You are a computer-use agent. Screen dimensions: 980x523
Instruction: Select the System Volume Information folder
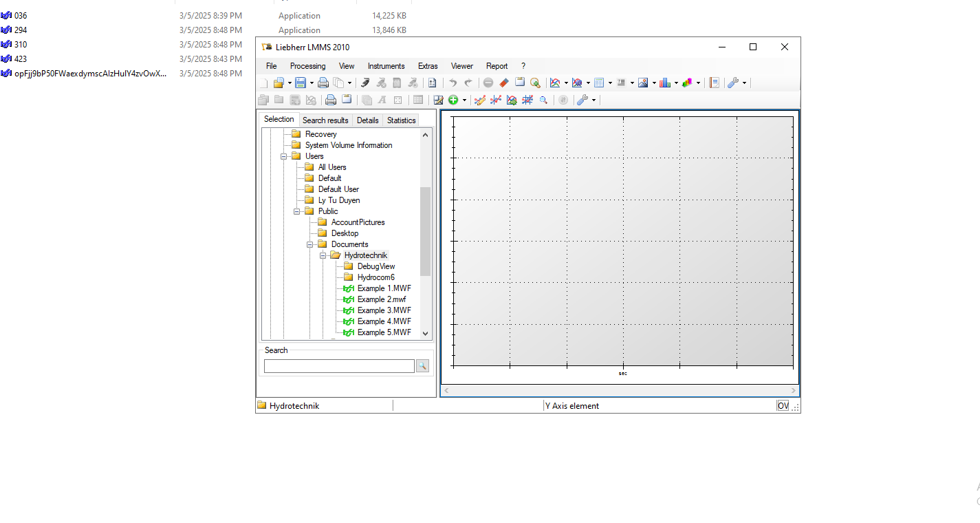[349, 145]
